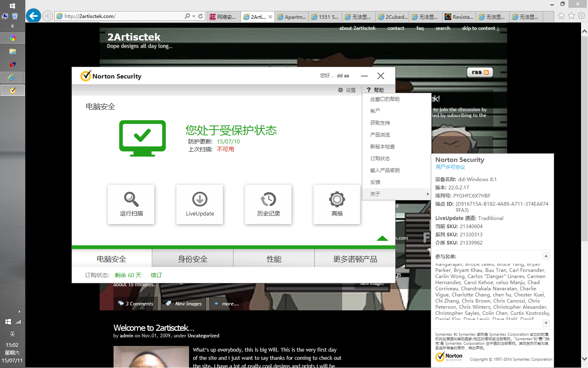The image size is (588, 368).
Task: Open Help (帮助) menu in Norton
Action: (375, 90)
